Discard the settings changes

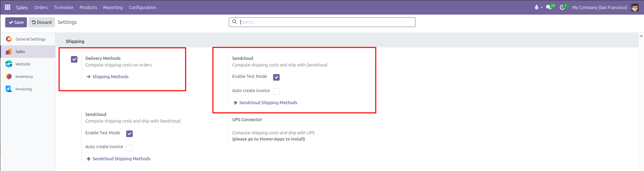[x=41, y=22]
